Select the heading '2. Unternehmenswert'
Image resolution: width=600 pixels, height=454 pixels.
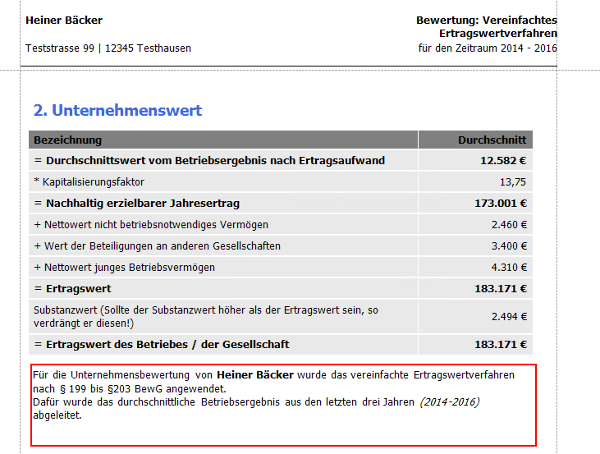tap(117, 110)
